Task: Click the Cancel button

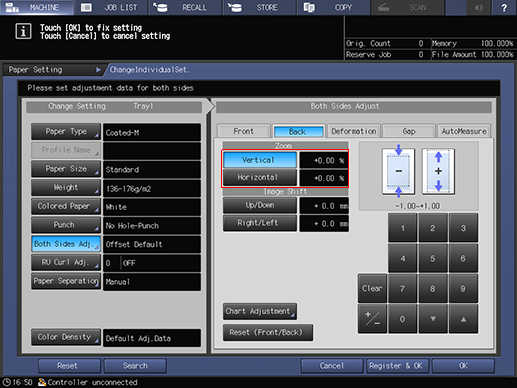Action: [x=332, y=366]
